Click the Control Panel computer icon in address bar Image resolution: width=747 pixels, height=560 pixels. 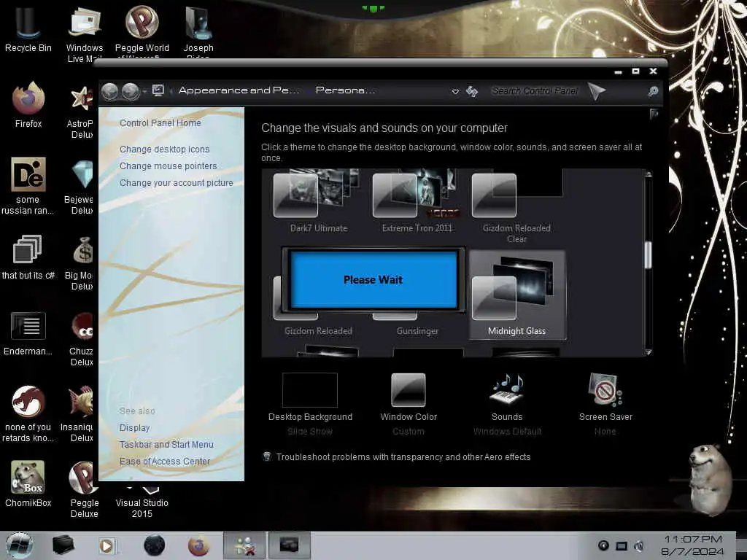[158, 90]
